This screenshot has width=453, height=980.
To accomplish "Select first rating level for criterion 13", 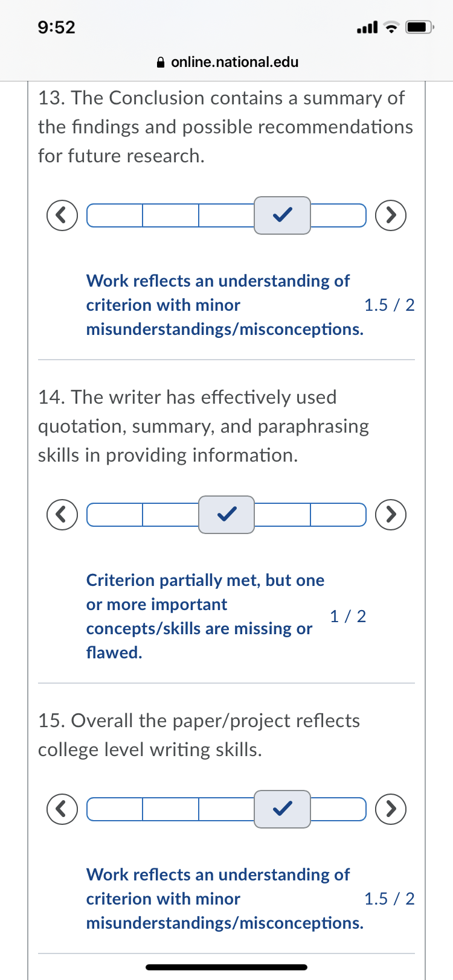I will pos(115,215).
